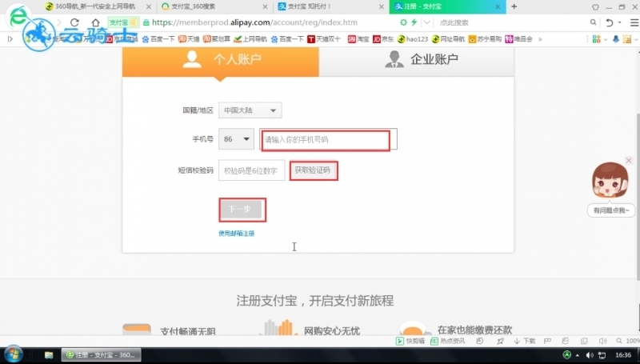Select the 个人账户 tab
Screen dimensions: 640x364
(x=221, y=61)
